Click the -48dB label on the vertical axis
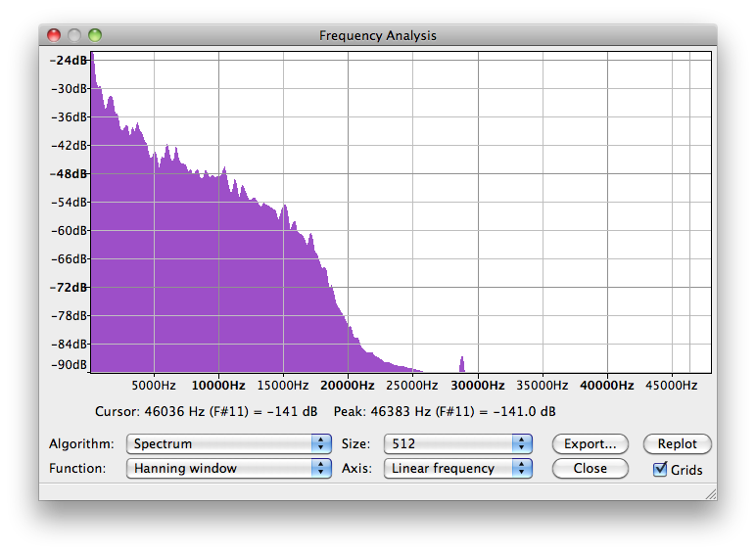 point(70,174)
